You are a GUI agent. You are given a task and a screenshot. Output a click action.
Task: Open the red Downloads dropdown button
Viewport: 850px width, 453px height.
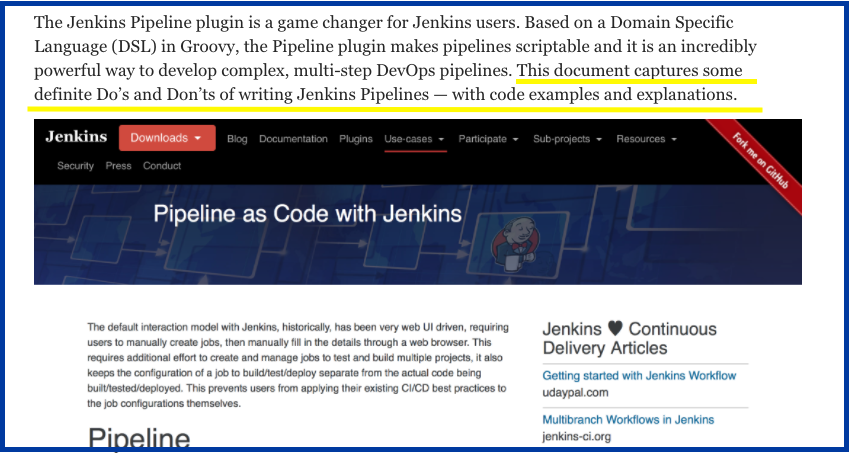(x=167, y=138)
